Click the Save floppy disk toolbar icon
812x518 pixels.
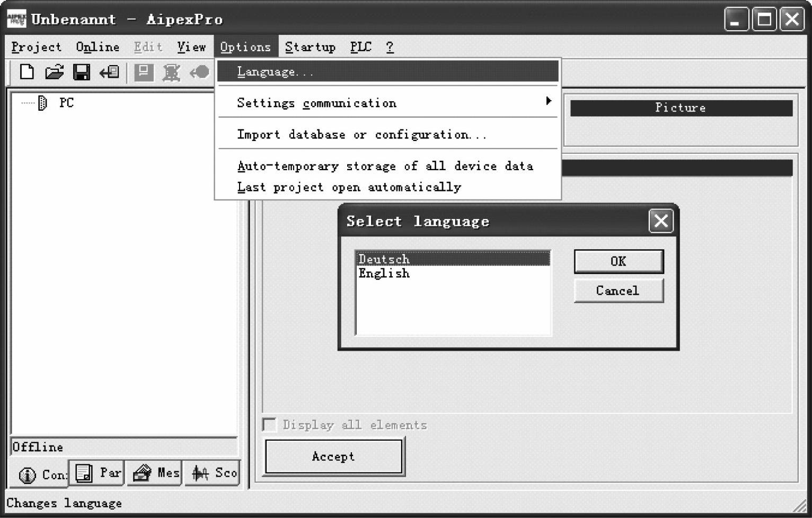point(81,72)
